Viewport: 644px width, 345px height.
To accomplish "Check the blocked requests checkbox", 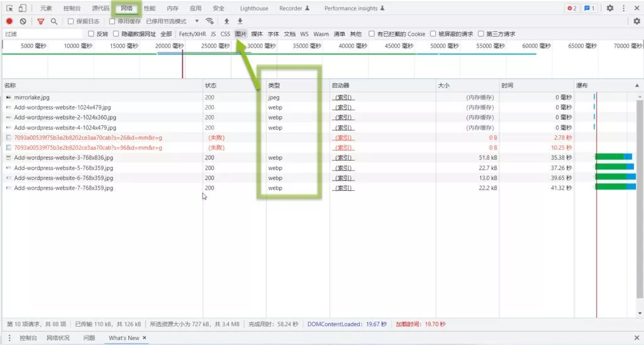I will (x=433, y=34).
